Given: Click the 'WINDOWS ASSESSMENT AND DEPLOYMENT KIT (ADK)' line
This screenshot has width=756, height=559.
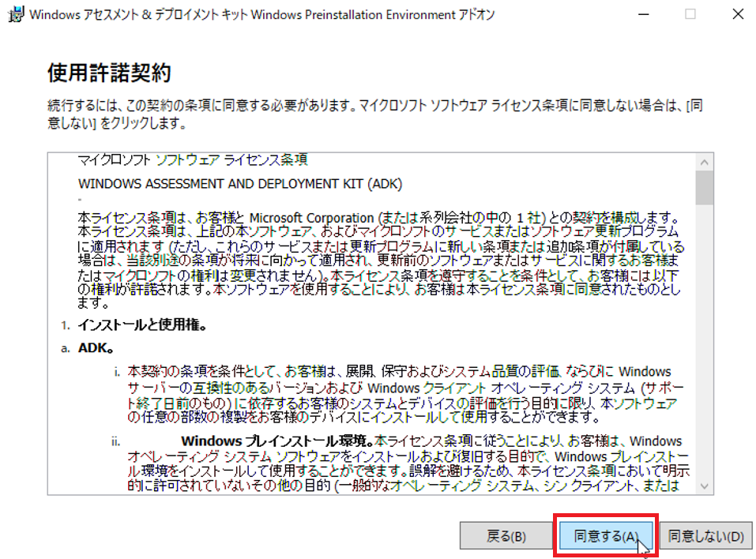Looking at the screenshot, I should (x=240, y=184).
